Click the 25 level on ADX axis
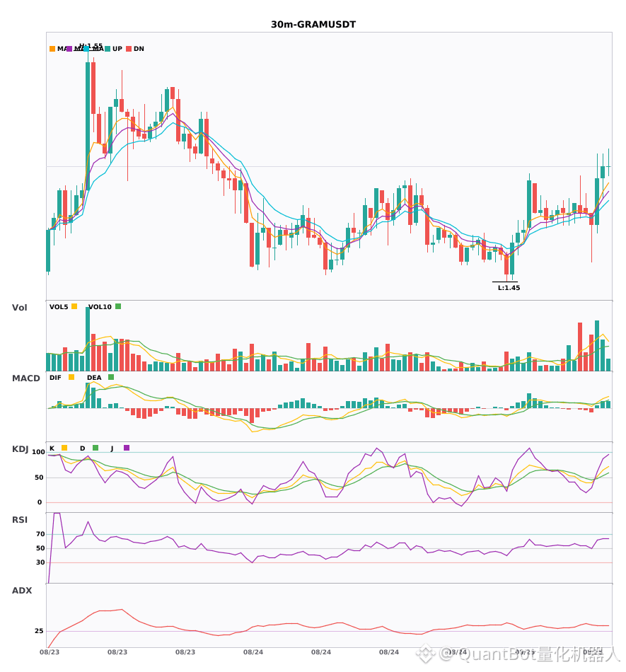Image resolution: width=626 pixels, height=672 pixels. click(x=39, y=631)
